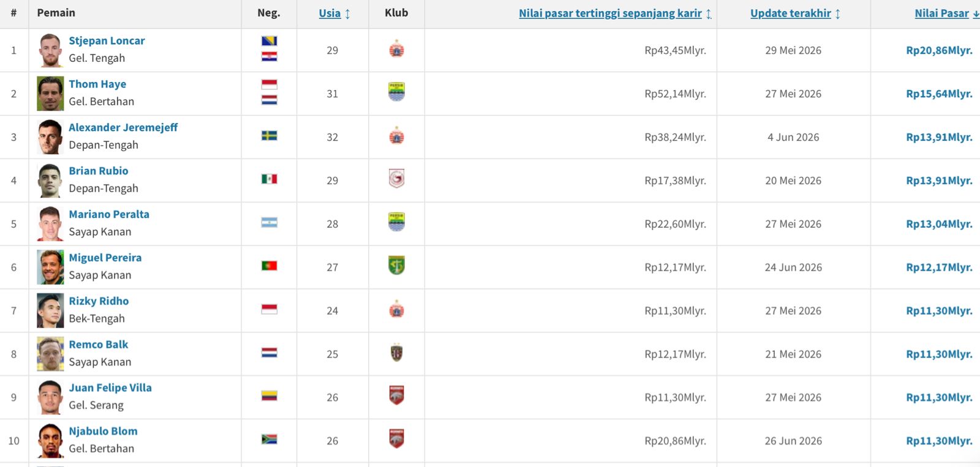Viewport: 980px width, 467px height.
Task: Open Bali United crest in Remco Balk row
Action: tap(396, 353)
